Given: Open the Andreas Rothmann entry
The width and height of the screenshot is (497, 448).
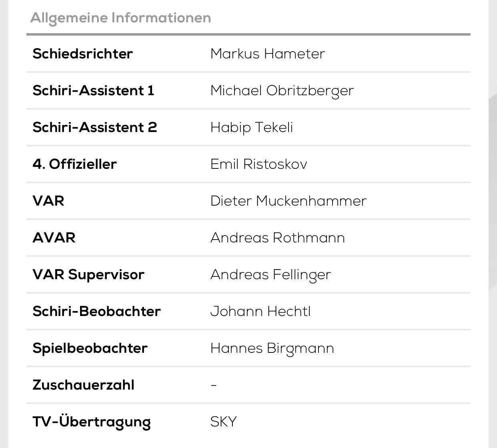Looking at the screenshot, I should click(277, 238).
